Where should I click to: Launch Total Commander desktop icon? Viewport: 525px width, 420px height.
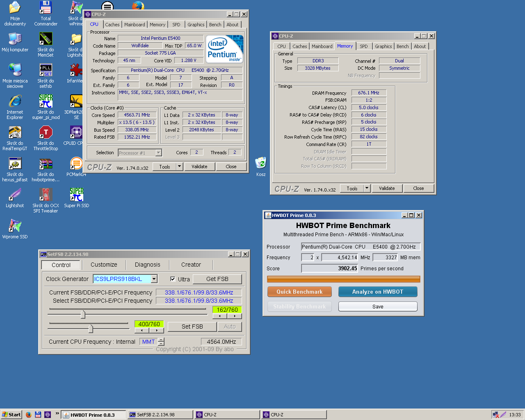tap(46, 14)
